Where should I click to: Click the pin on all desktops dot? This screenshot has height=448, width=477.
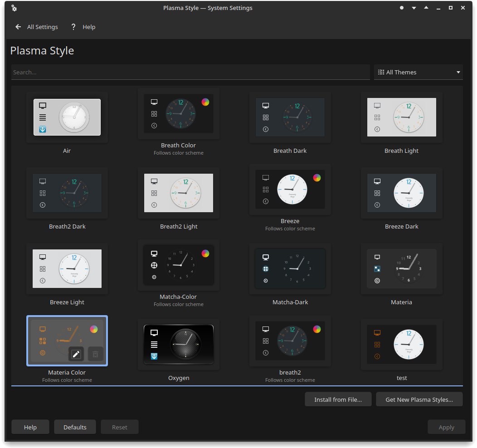pyautogui.click(x=402, y=8)
